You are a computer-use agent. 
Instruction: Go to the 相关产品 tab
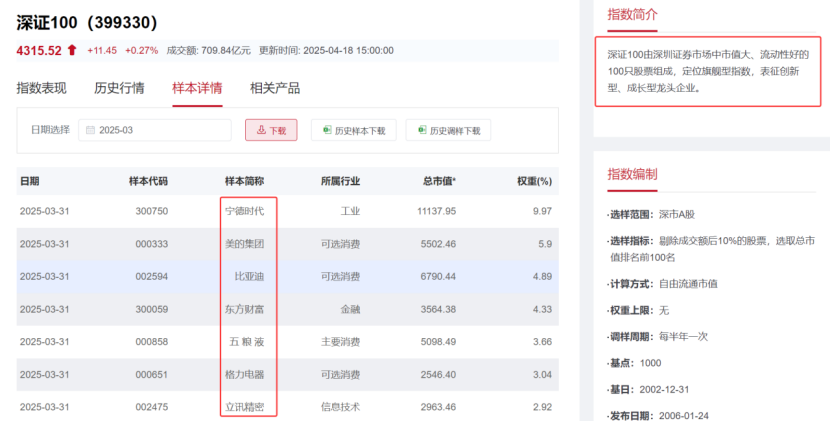click(x=275, y=88)
